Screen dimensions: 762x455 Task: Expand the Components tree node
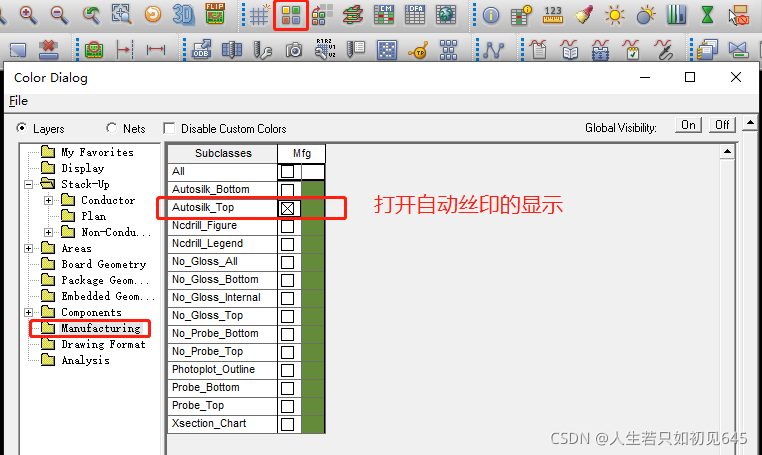(29, 312)
